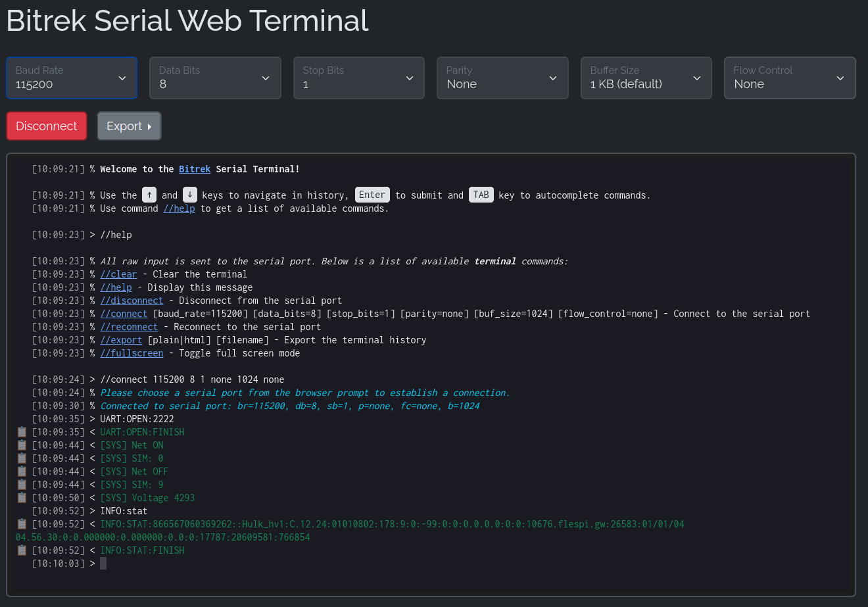Click the TAB key hint badge
868x607 pixels.
(481, 195)
